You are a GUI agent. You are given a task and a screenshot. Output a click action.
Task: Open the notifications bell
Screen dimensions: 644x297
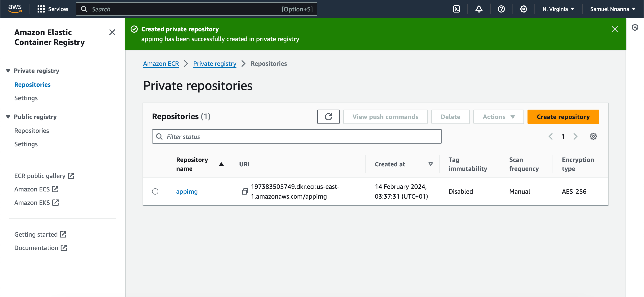pyautogui.click(x=479, y=9)
